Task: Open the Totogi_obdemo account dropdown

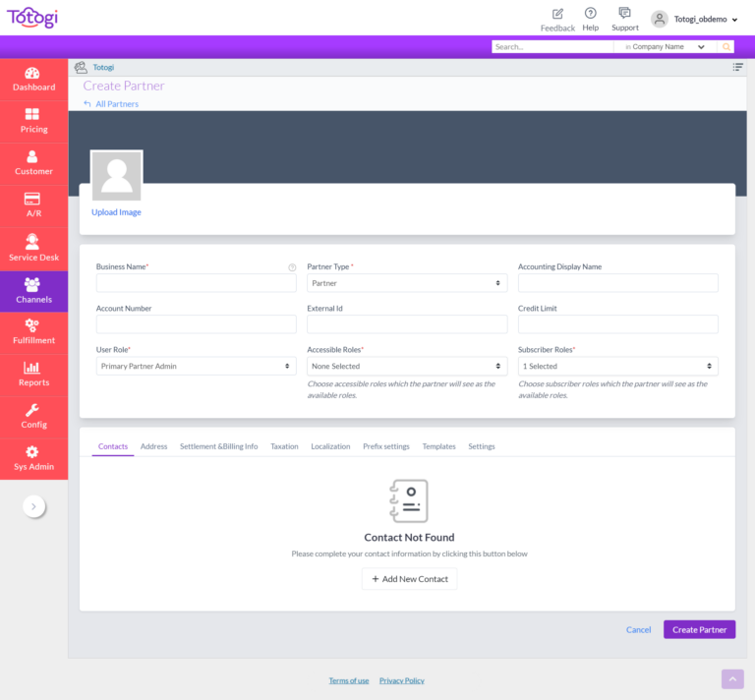Action: tap(706, 20)
